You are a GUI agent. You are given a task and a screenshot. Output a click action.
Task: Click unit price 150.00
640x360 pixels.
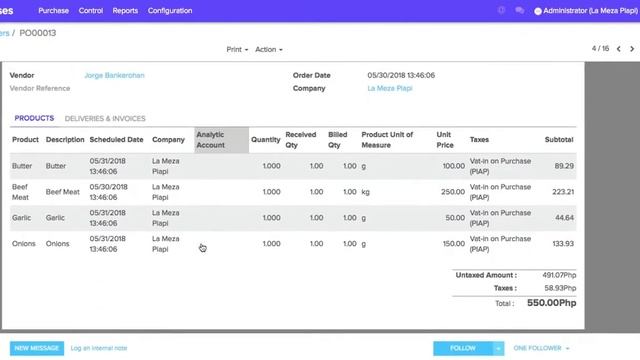point(453,244)
